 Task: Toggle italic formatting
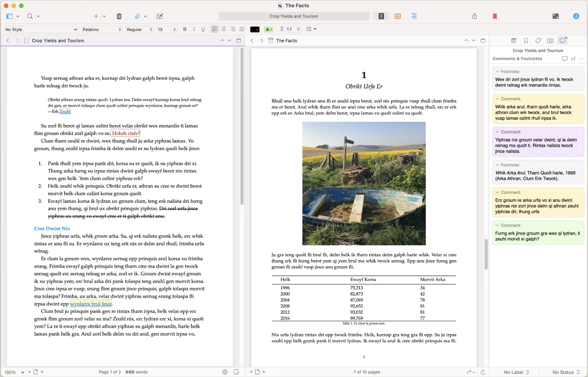coord(194,29)
